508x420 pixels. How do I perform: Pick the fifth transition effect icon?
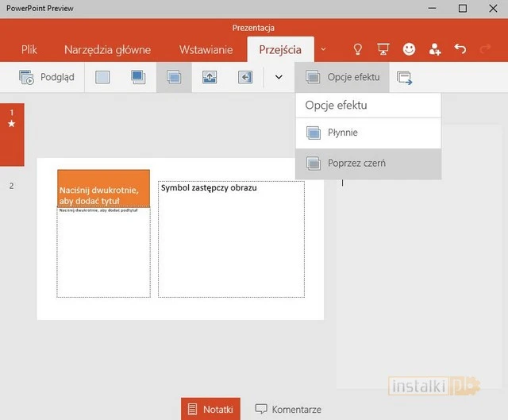pos(245,77)
